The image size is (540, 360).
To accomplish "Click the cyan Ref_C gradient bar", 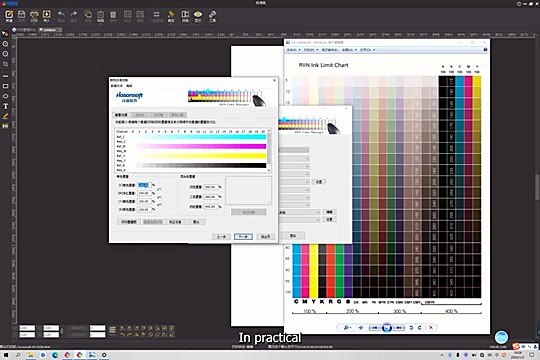I will [201, 137].
